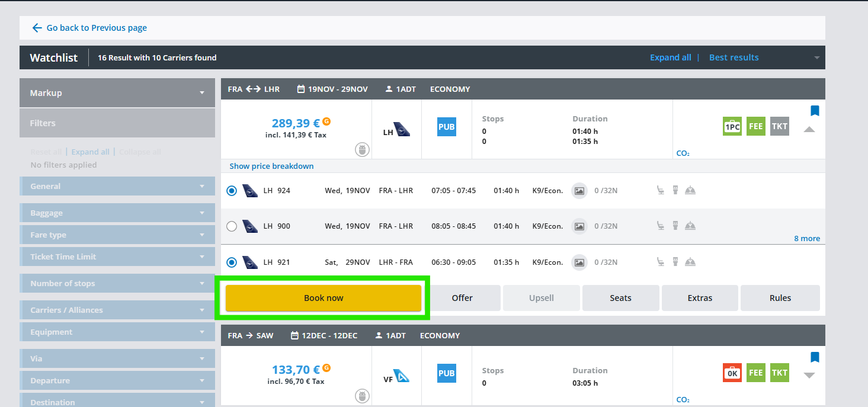The height and width of the screenshot is (407, 868).
Task: Click the bookmark icon on the LH flight result
Action: (x=815, y=111)
